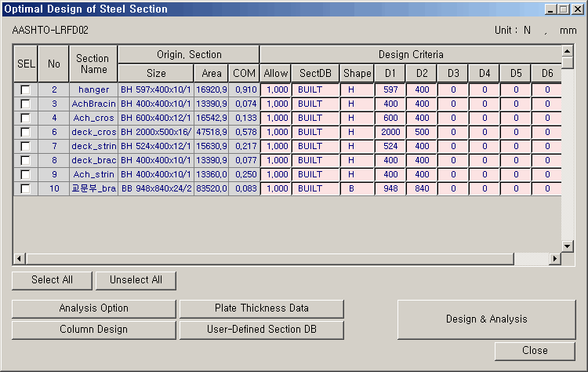Click the Allow column header
This screenshot has width=588, height=372.
[x=276, y=73]
